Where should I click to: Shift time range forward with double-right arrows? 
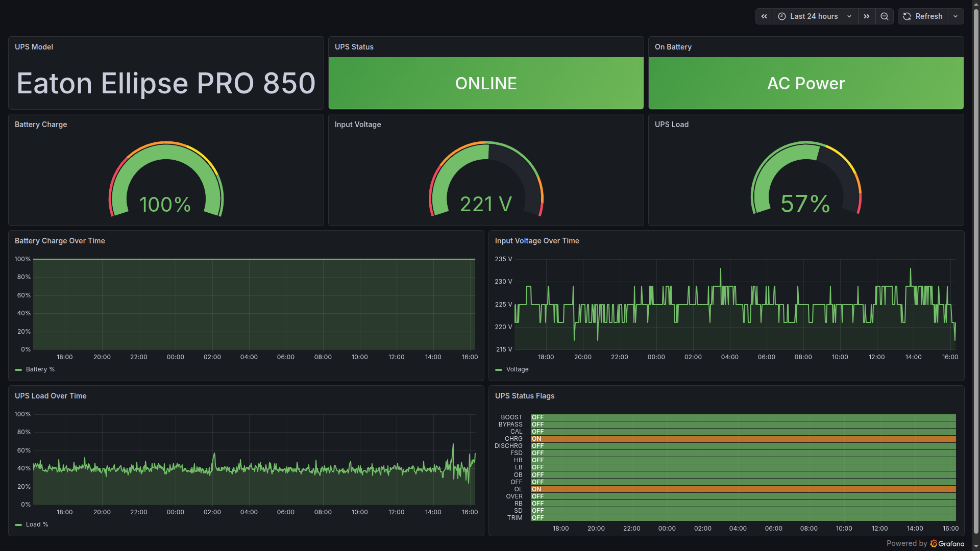[867, 16]
